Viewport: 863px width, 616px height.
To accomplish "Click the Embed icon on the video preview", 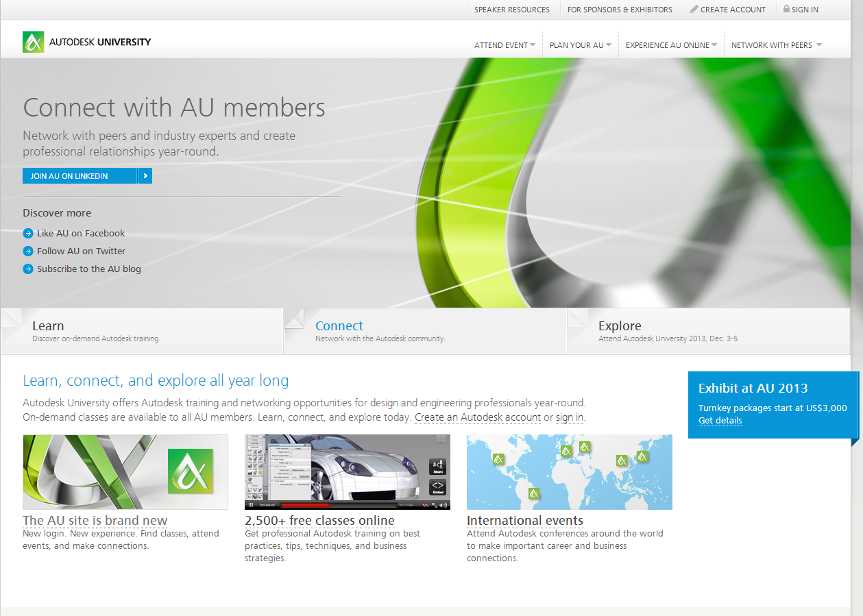I will pos(437,488).
